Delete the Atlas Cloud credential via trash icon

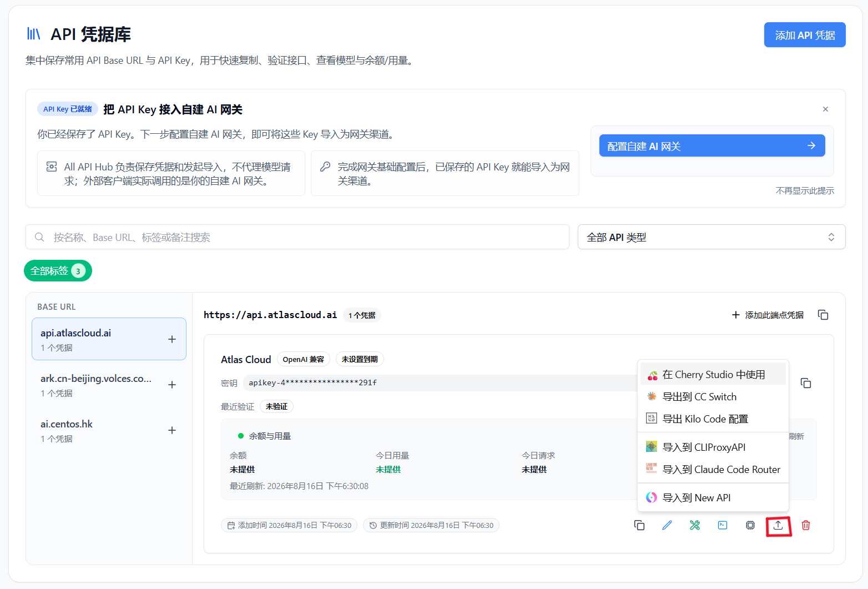(x=806, y=525)
